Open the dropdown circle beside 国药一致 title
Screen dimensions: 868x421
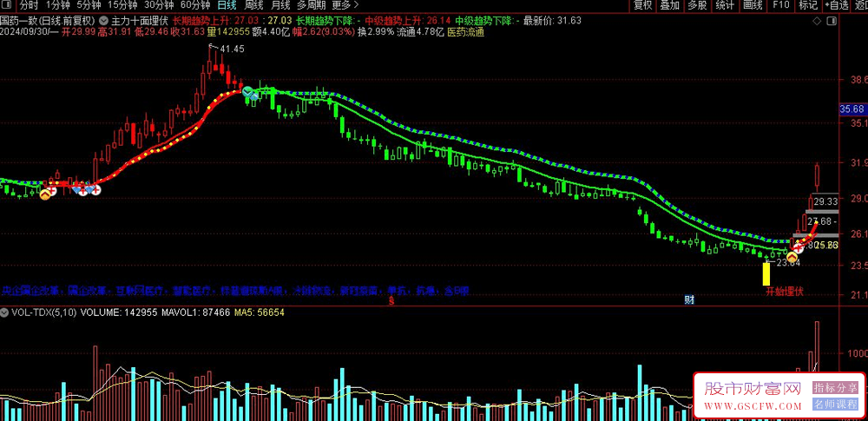point(105,21)
